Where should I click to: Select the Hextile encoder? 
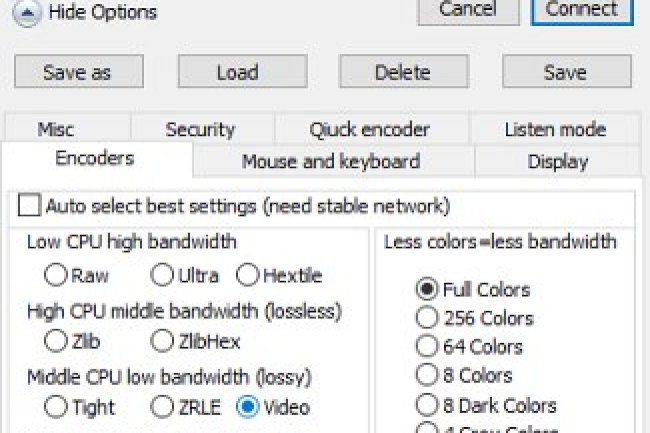click(247, 274)
